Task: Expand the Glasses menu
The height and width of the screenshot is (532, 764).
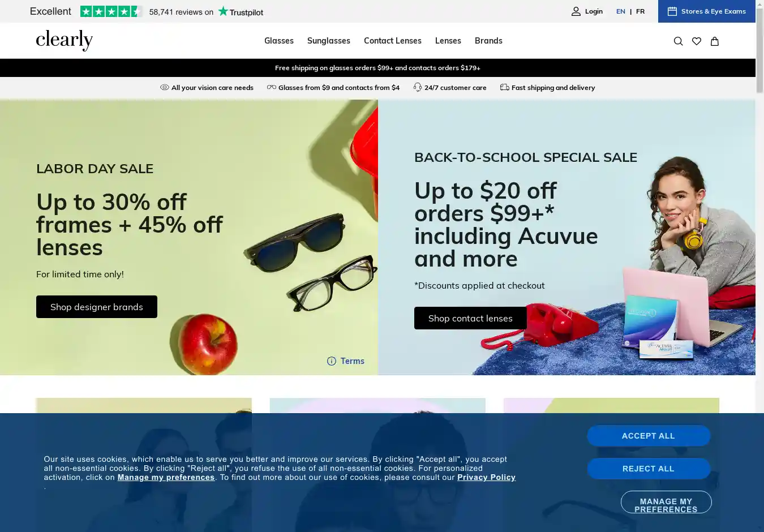Action: click(x=279, y=41)
